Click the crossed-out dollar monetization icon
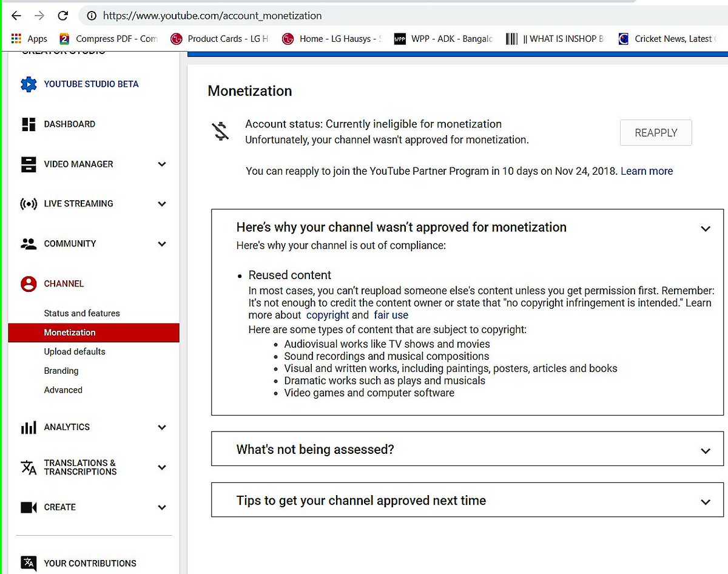This screenshot has width=728, height=574. [221, 131]
